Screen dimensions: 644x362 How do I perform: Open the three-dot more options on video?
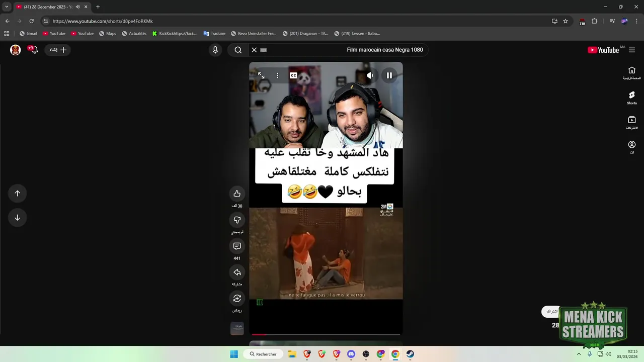tap(277, 75)
